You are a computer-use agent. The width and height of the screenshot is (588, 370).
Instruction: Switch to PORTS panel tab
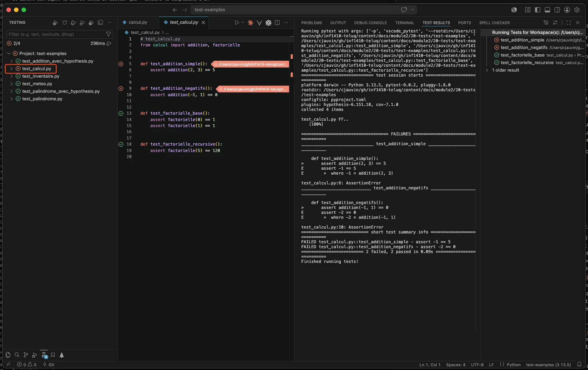(x=464, y=23)
